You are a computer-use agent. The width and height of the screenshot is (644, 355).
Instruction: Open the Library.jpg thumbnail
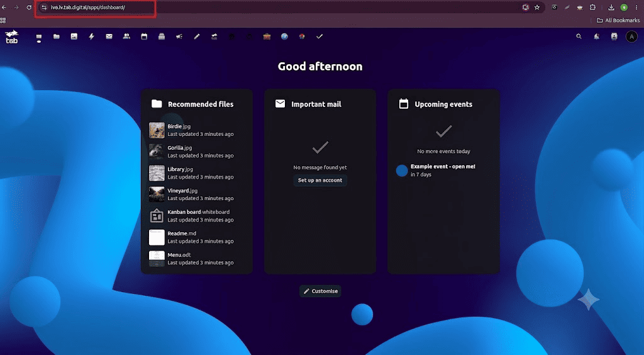pyautogui.click(x=157, y=173)
